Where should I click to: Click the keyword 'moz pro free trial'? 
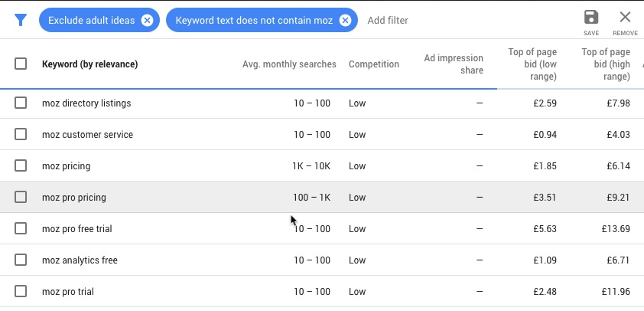(x=76, y=229)
